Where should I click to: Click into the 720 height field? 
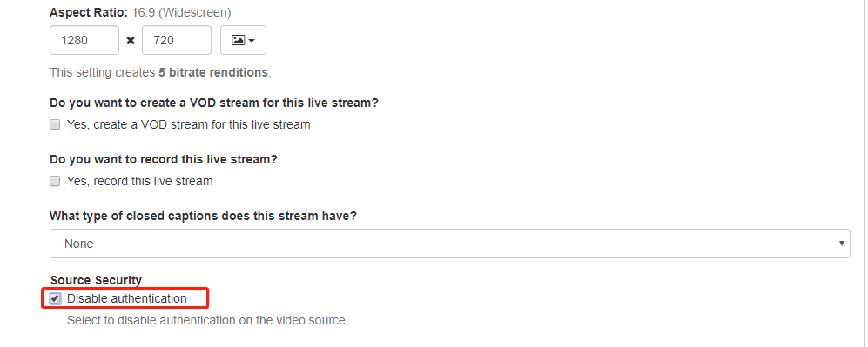[x=177, y=40]
